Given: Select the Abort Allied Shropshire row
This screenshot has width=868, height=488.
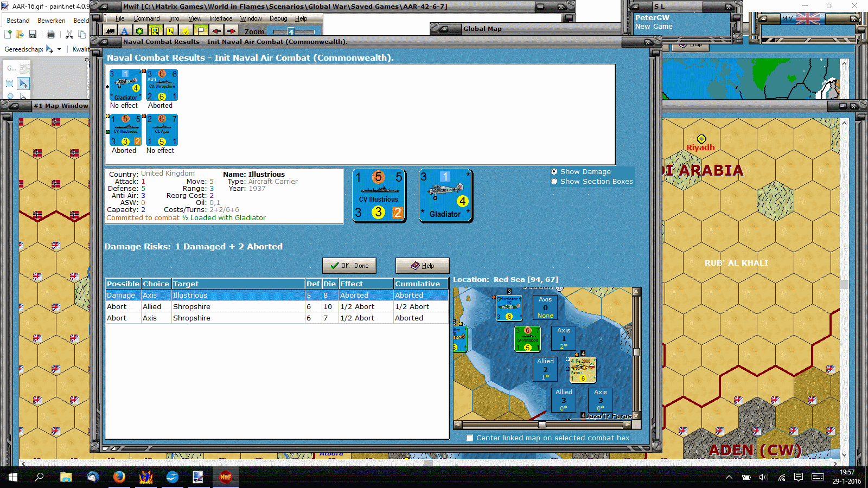Looking at the screenshot, I should coord(277,307).
